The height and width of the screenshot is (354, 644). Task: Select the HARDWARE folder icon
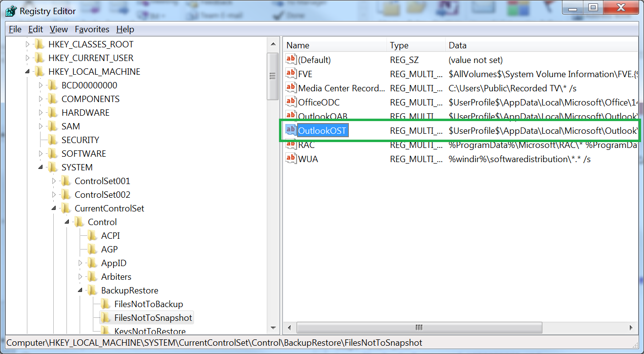pyautogui.click(x=53, y=113)
